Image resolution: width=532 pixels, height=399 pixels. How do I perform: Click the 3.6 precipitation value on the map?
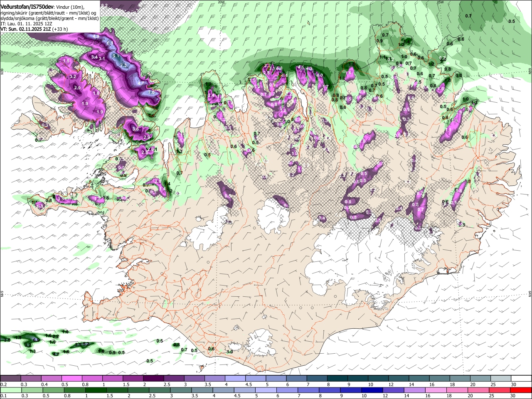coord(135,129)
